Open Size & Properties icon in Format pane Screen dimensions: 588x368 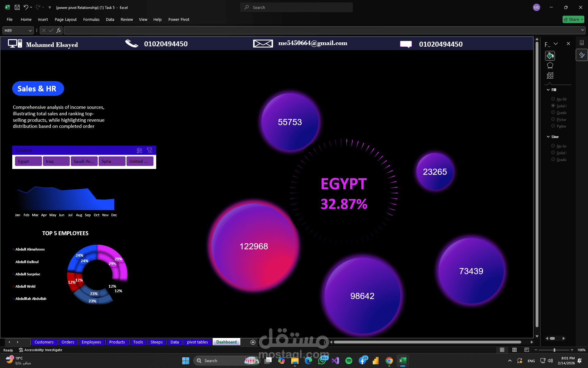(x=550, y=75)
